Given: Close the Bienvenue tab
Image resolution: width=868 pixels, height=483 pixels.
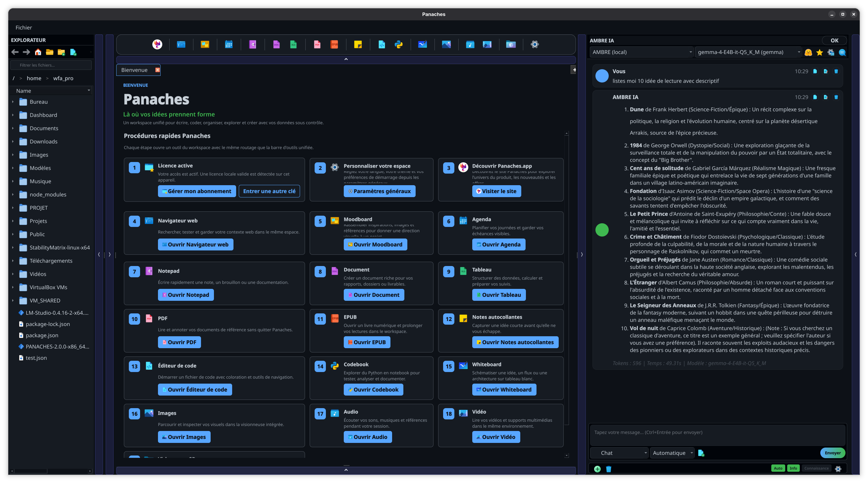Looking at the screenshot, I should (157, 70).
